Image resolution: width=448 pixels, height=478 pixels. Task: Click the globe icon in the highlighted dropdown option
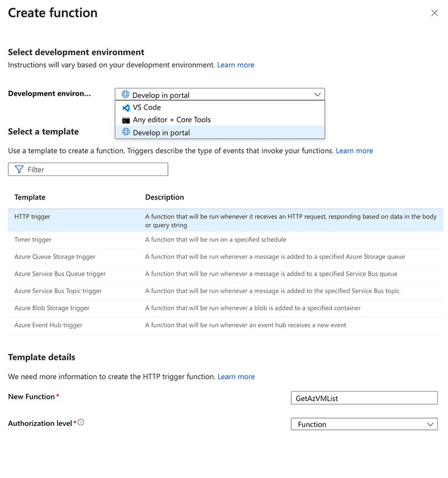(x=124, y=132)
